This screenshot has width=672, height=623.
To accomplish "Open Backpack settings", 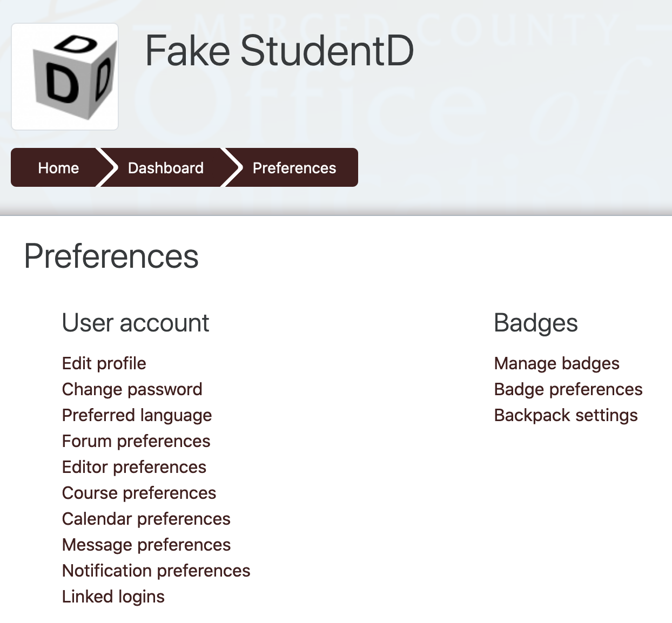I will click(x=566, y=415).
